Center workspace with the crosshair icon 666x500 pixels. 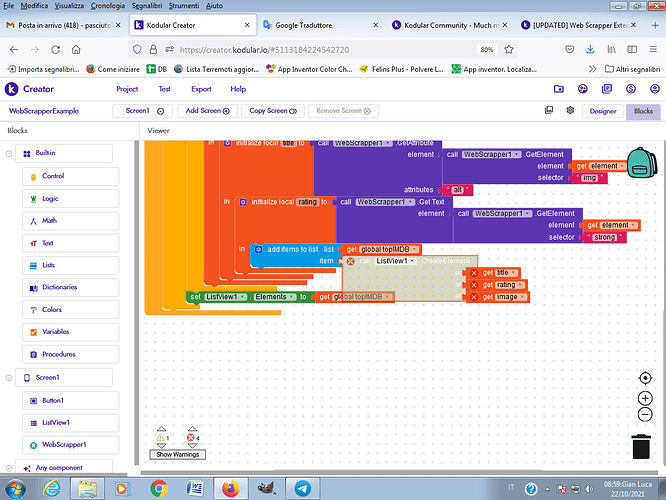645,378
